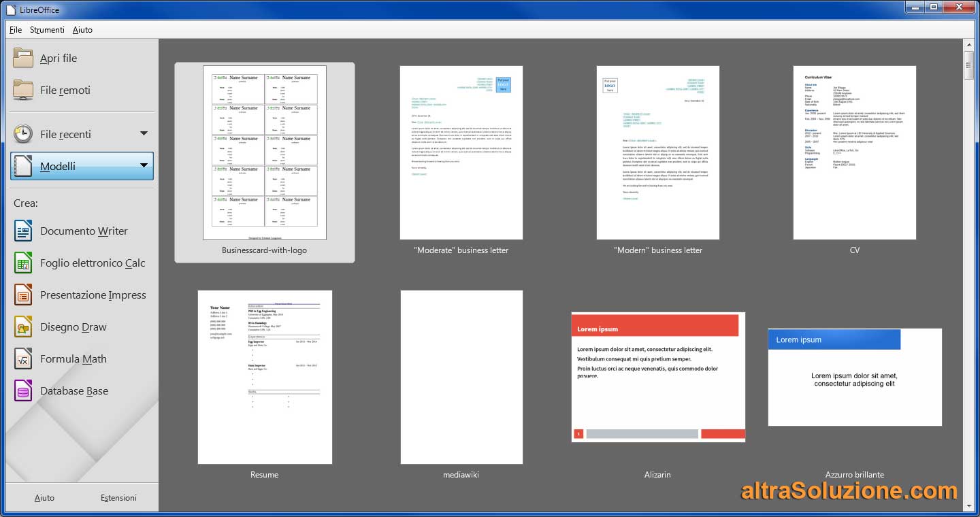Click the File remoti folder icon
The image size is (980, 517).
(x=23, y=90)
